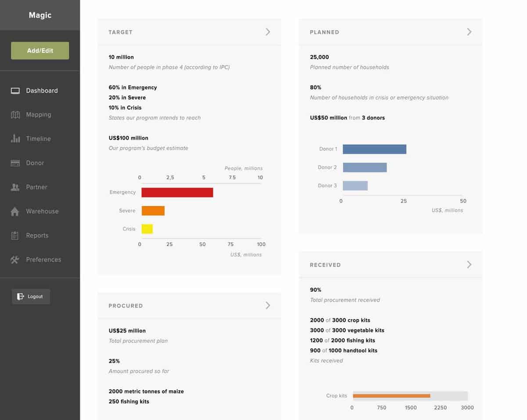Viewport: 527px width, 420px height.
Task: Click '3000 of 3000 vegetable kits'
Action: coord(347,330)
